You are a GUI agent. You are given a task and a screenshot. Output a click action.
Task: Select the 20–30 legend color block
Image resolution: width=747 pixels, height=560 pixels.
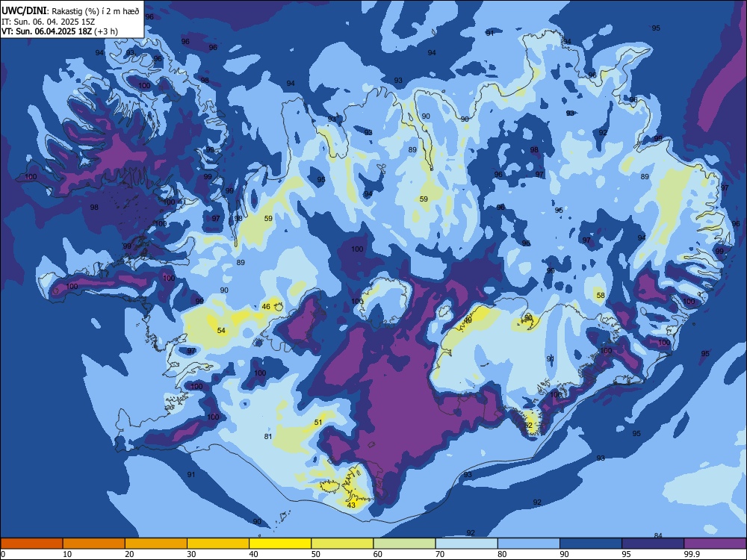156,544
